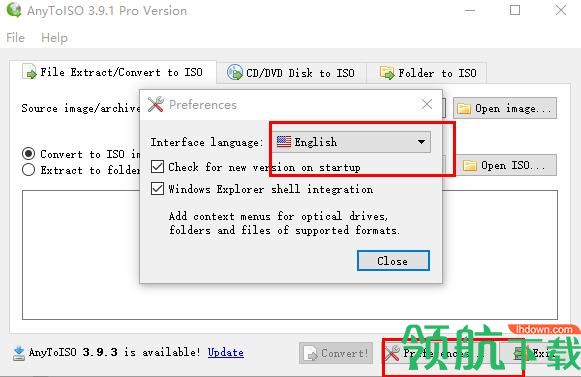Click the Convert! button
Image resolution: width=581 pixels, height=377 pixels.
(x=336, y=353)
